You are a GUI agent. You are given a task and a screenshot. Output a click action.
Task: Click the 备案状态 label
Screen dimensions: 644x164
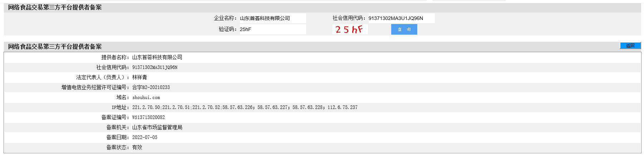point(118,147)
